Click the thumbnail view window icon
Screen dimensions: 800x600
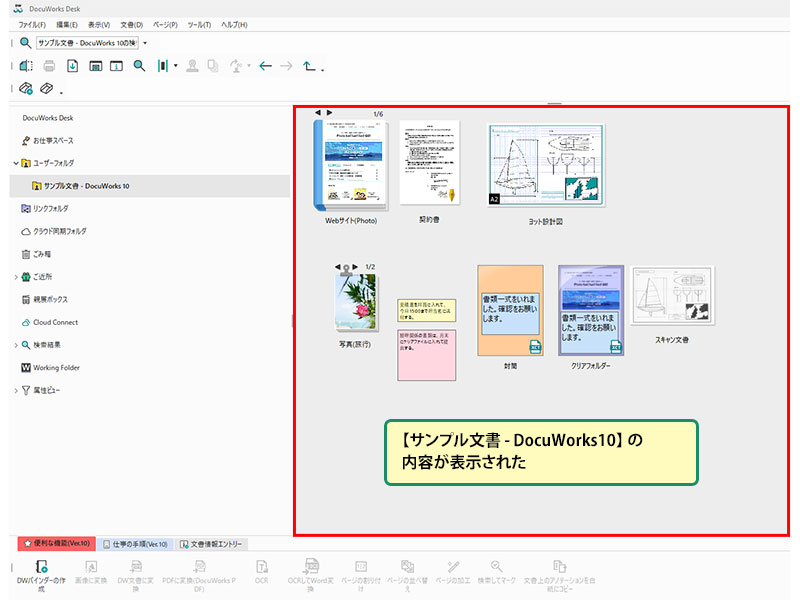point(95,66)
